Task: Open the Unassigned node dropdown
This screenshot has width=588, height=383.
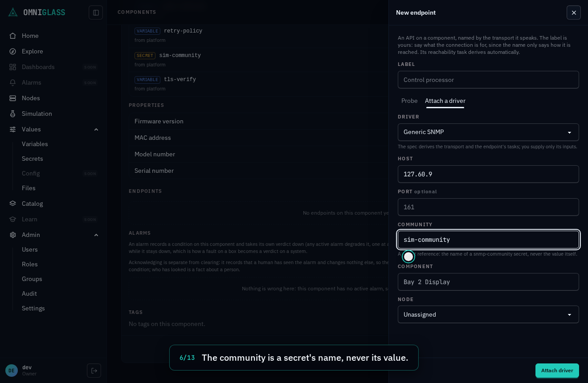Action: click(488, 314)
